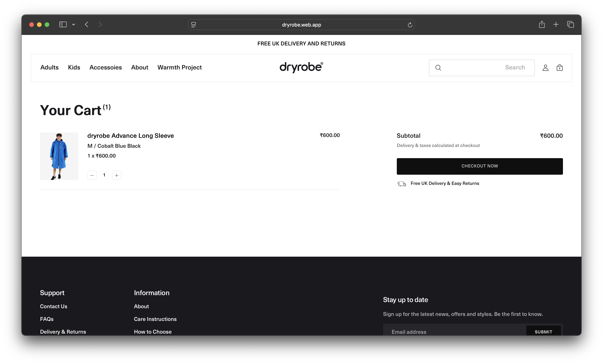The height and width of the screenshot is (364, 603).
Task: Open Delivery & Returns footer link
Action: click(63, 332)
